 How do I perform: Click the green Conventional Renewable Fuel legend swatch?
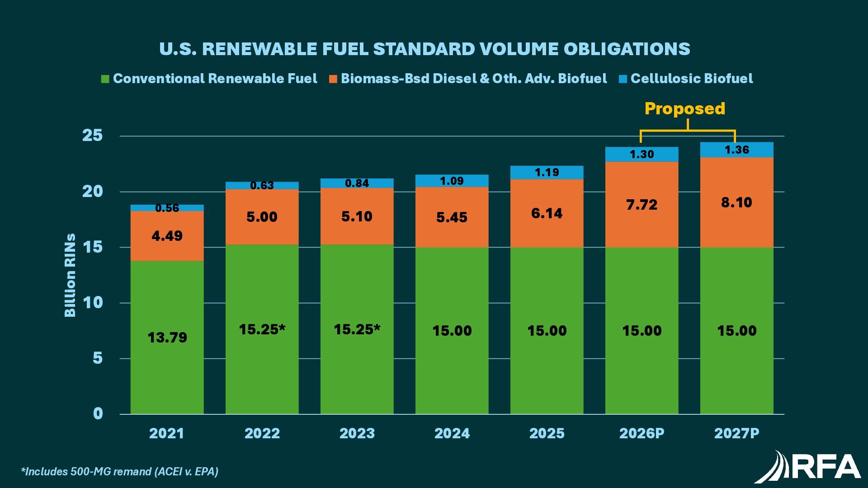pos(105,79)
